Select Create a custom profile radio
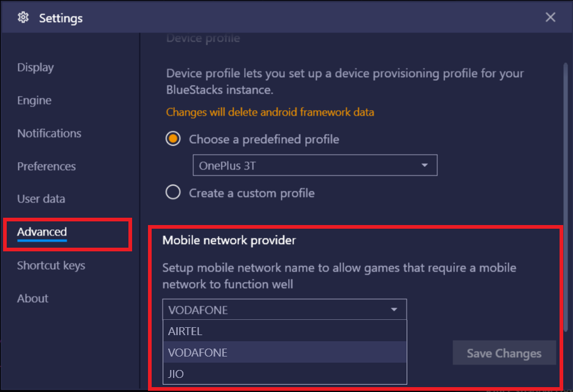The height and width of the screenshot is (392, 573). point(173,192)
